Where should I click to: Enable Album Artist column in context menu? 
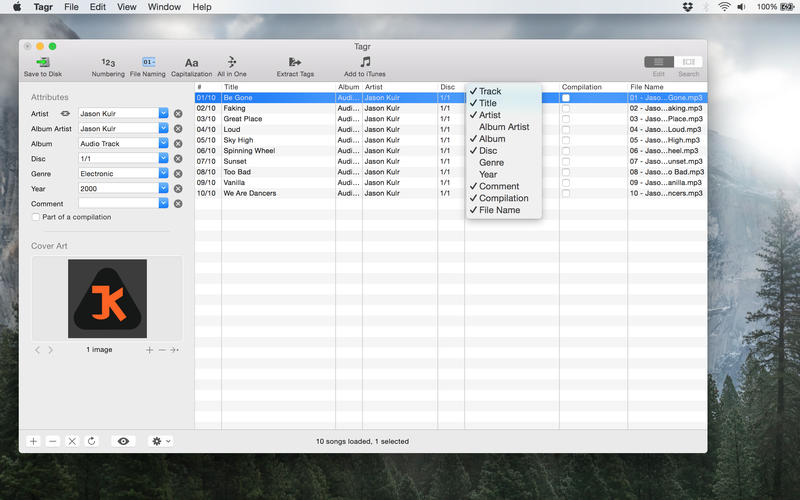(504, 127)
